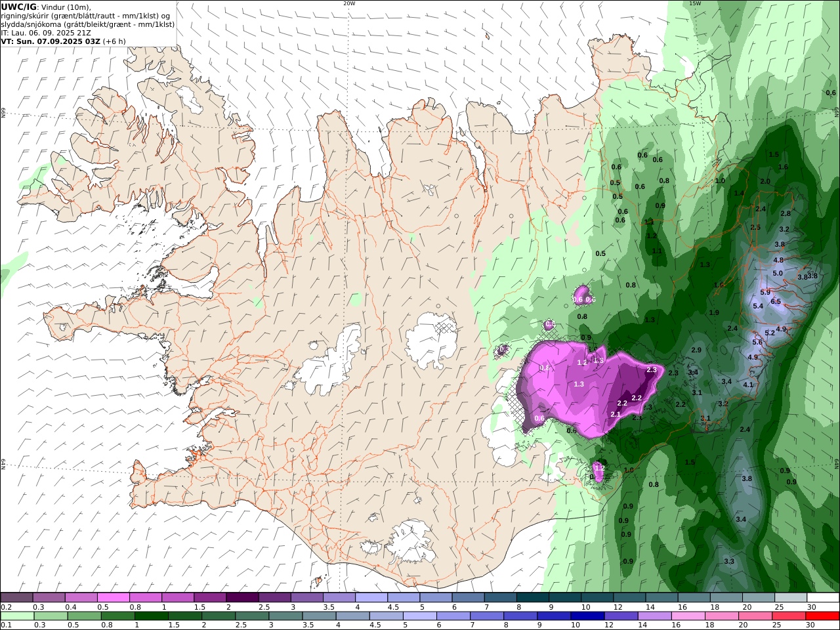Click the 3.3 precipitation value over the southern sea
Image resolution: width=840 pixels, height=630 pixels.
729,561
